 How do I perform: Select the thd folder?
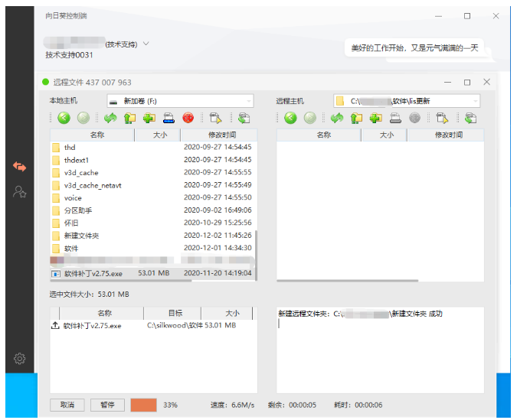point(153,147)
